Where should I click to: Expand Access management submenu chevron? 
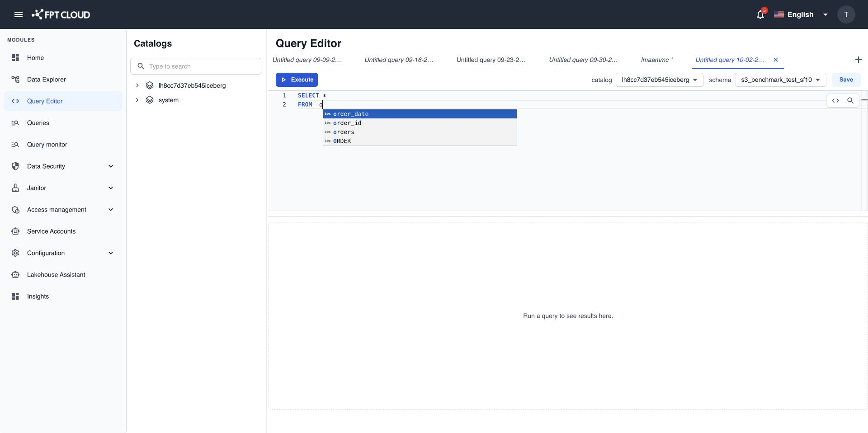(x=111, y=210)
